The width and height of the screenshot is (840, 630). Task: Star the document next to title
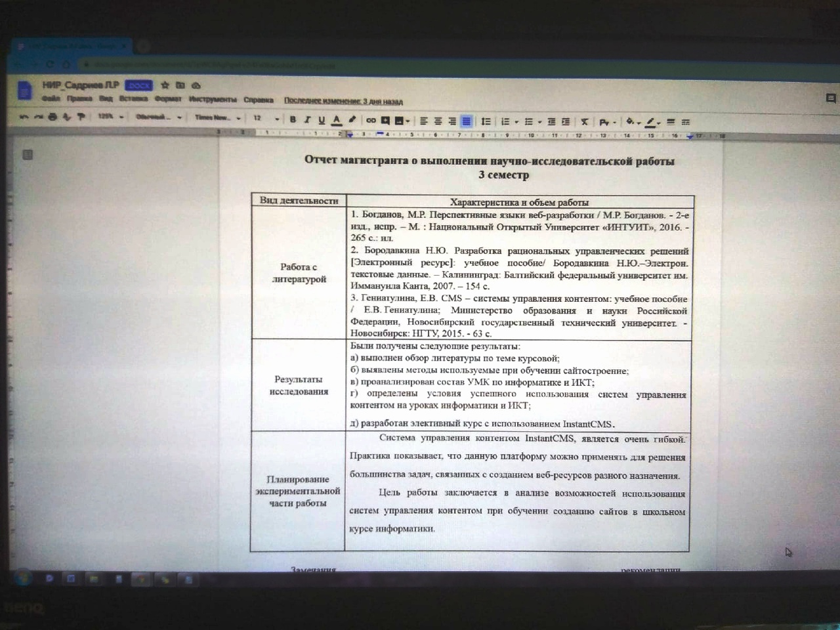(x=165, y=85)
